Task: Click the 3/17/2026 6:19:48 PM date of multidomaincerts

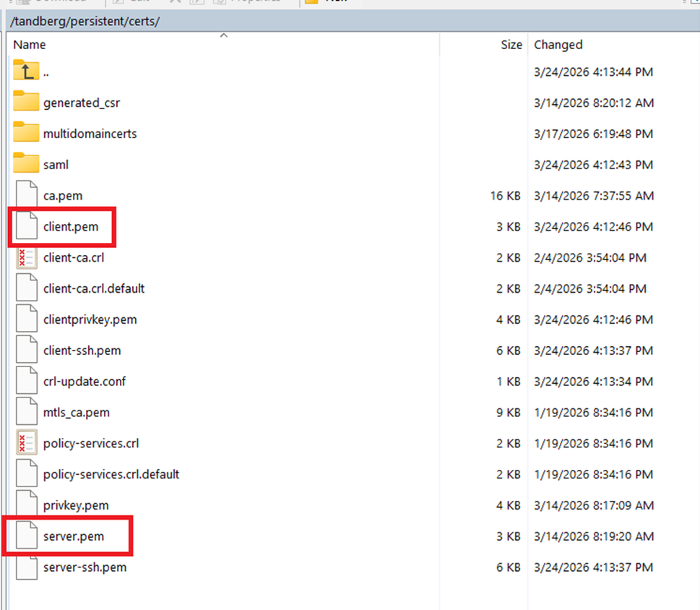Action: click(x=593, y=134)
